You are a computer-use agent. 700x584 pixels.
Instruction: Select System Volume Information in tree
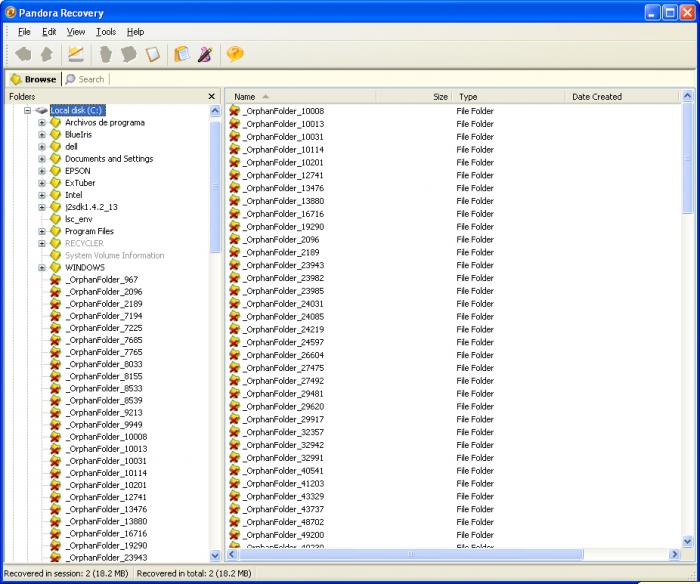115,256
